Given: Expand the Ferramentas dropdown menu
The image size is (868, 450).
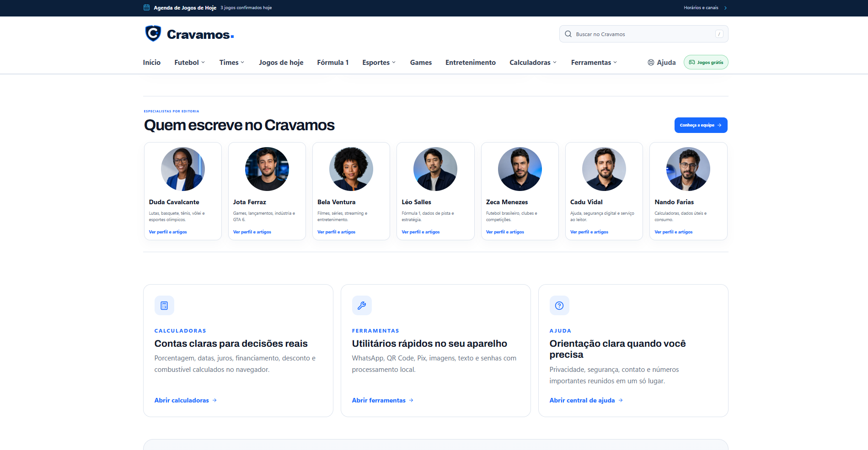Looking at the screenshot, I should [x=594, y=63].
